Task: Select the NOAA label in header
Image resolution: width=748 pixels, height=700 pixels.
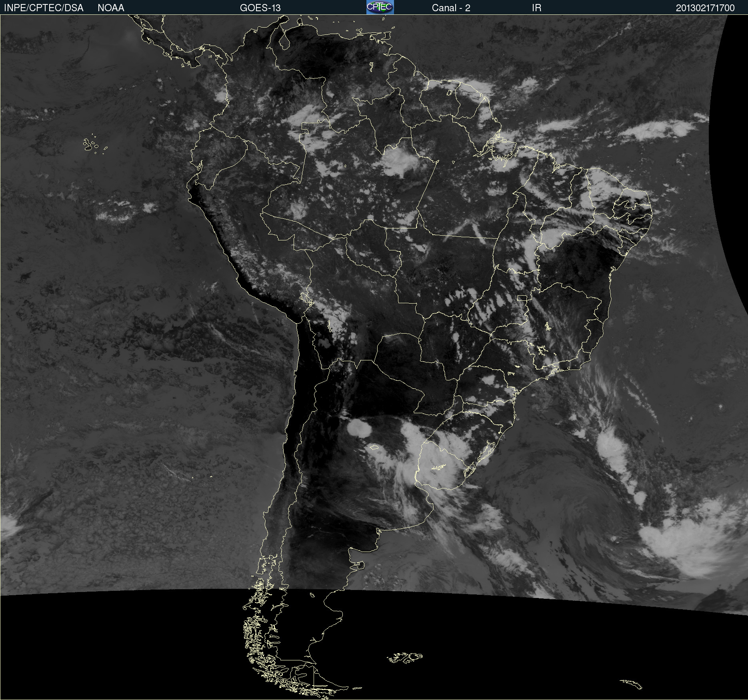Action: click(111, 8)
